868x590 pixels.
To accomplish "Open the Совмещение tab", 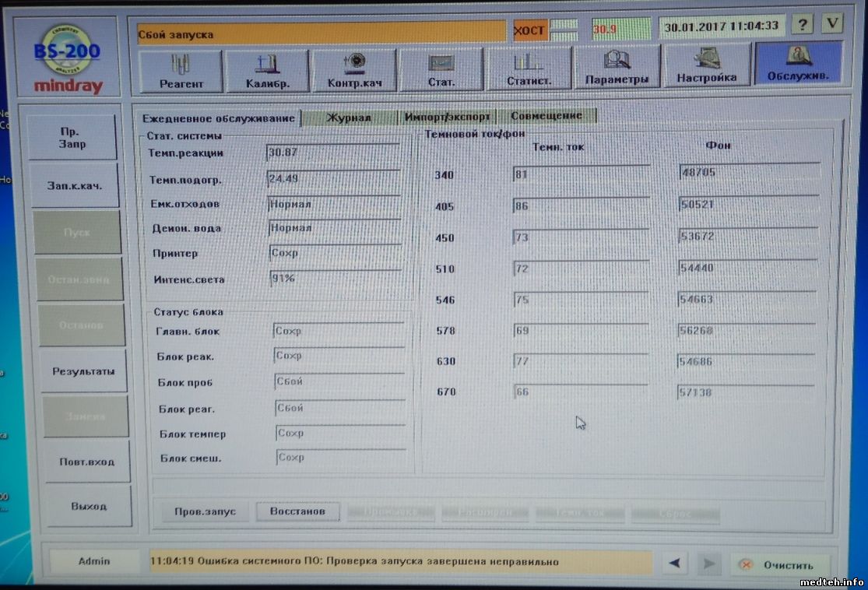I will pyautogui.click(x=546, y=116).
